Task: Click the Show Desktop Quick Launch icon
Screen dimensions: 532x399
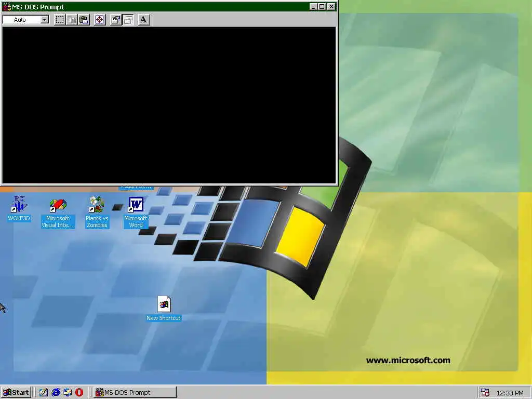Action: click(44, 392)
